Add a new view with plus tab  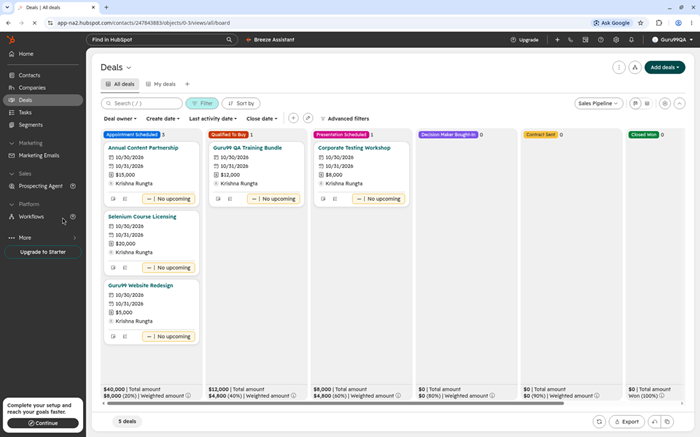[x=188, y=84]
